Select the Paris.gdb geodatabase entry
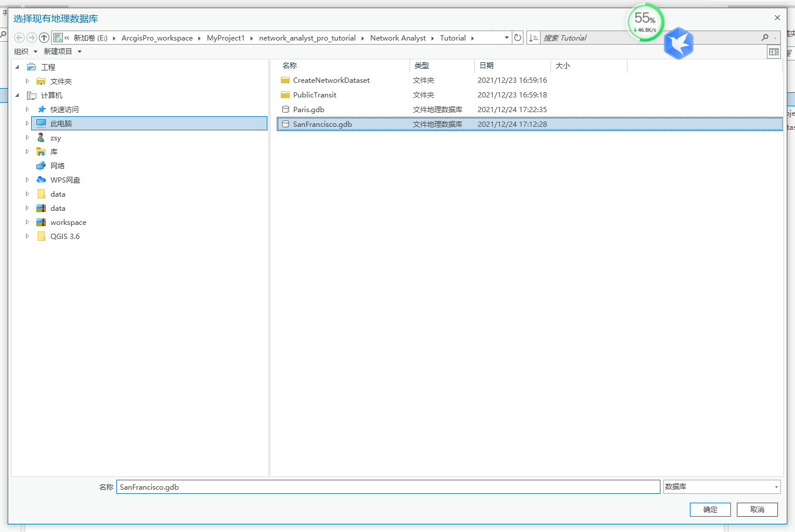Image resolution: width=795 pixels, height=532 pixels. click(308, 109)
